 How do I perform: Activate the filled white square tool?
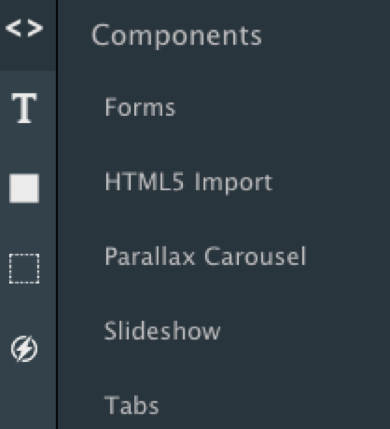24,188
